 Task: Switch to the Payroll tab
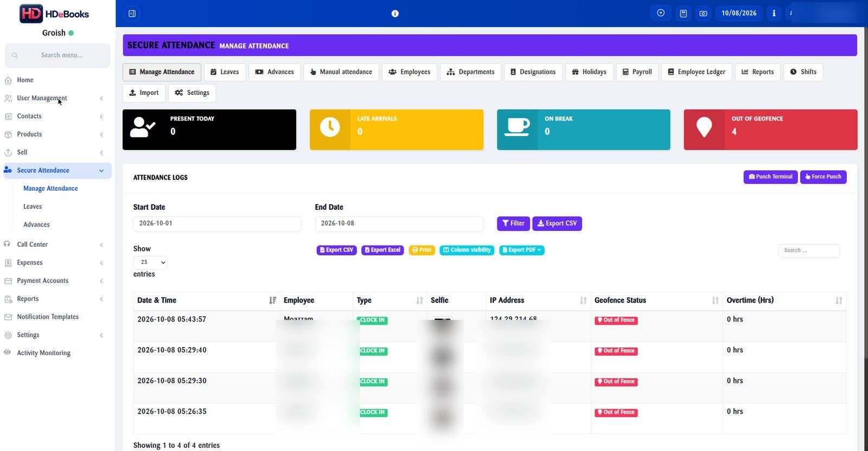coord(637,72)
